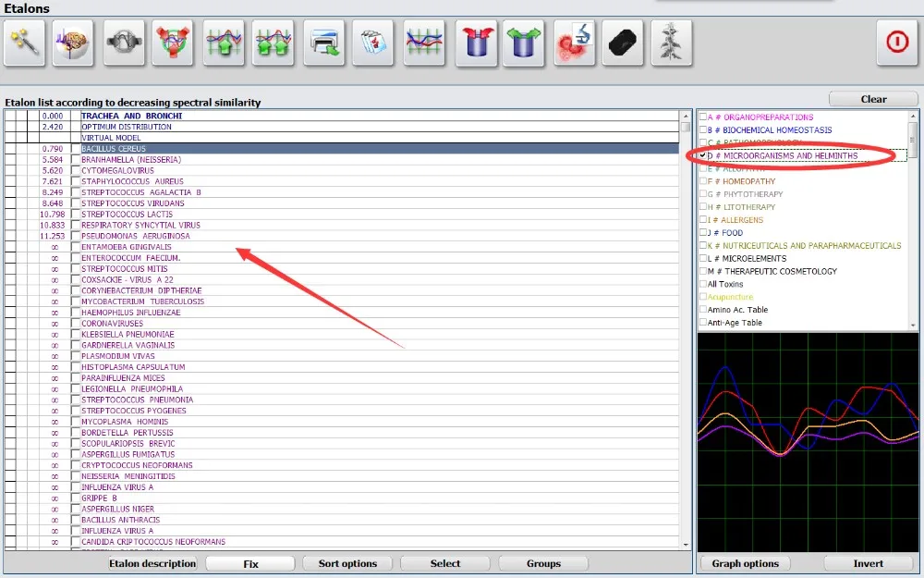This screenshot has width=924, height=578.
Task: Select the BACILLUS CEREUS row
Action: 342,149
